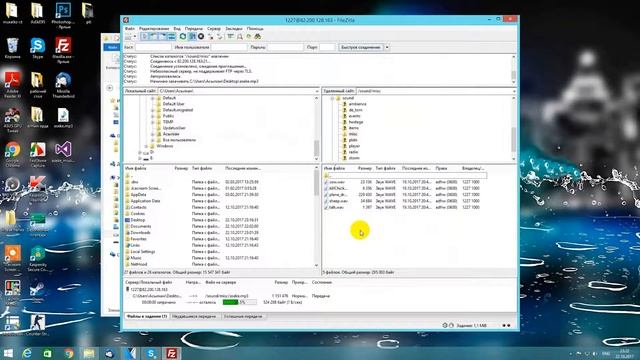Select the Desktop folder in local list

click(x=138, y=220)
